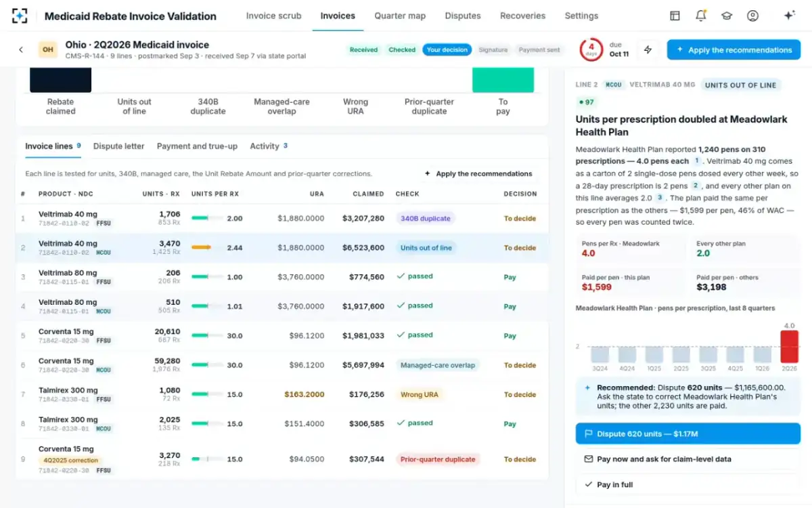Open footnote reference 3 in explanation text
This screenshot has width=812, height=508.
tap(660, 198)
